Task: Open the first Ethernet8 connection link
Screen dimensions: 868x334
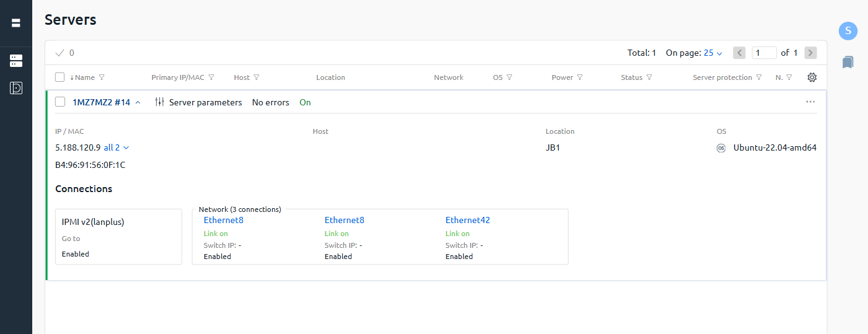Action: tap(223, 220)
